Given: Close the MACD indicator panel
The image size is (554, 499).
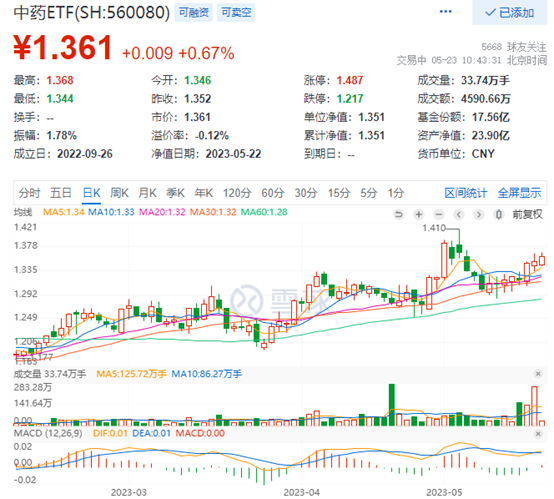Looking at the screenshot, I should tap(538, 433).
